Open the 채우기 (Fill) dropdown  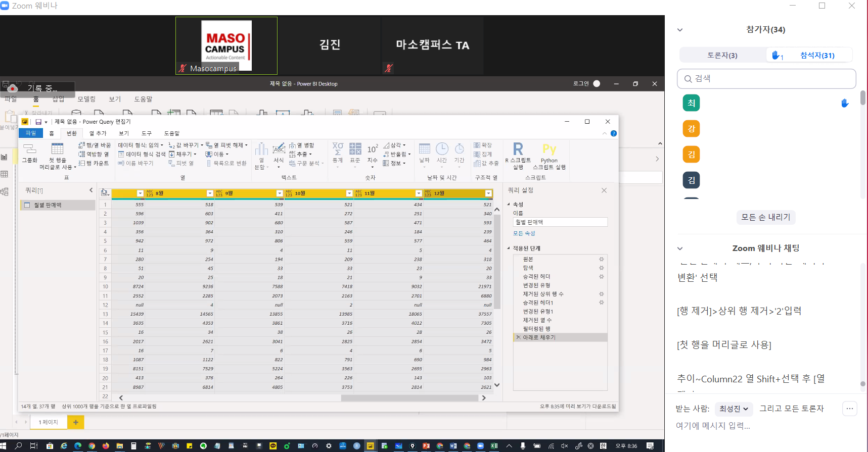[183, 154]
